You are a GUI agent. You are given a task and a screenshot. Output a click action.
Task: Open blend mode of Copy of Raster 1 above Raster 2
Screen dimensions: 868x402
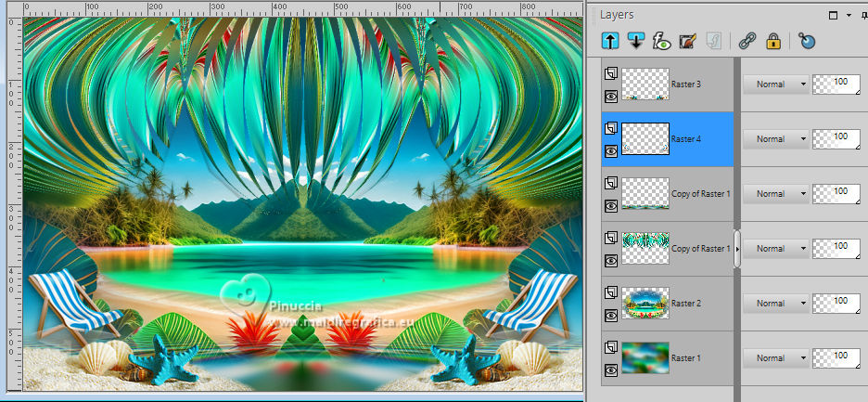coord(775,249)
